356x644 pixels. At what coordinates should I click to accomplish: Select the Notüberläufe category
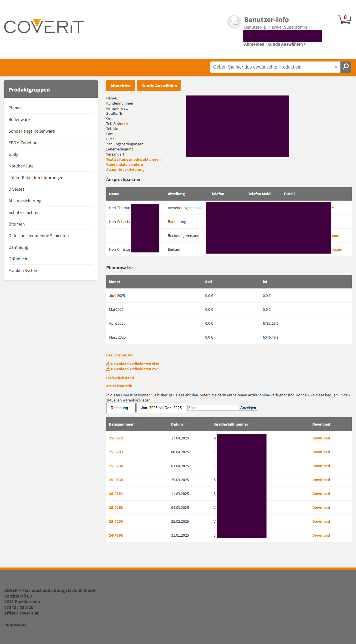coord(21,166)
